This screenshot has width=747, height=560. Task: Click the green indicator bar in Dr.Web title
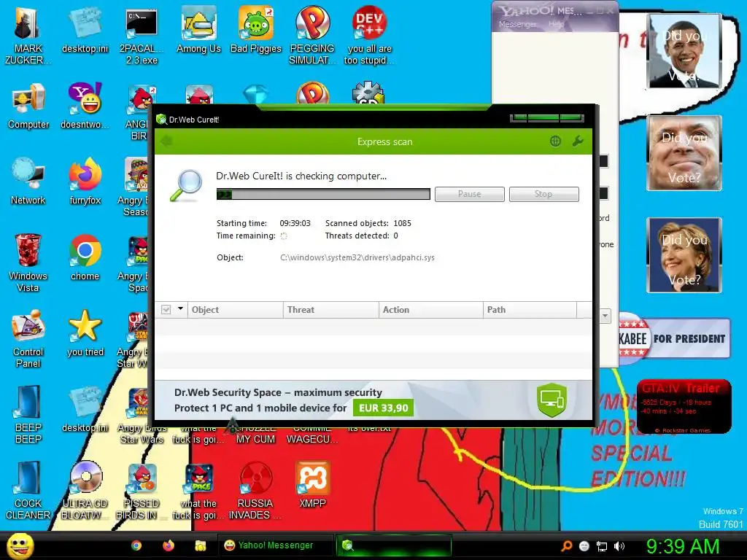pyautogui.click(x=547, y=117)
